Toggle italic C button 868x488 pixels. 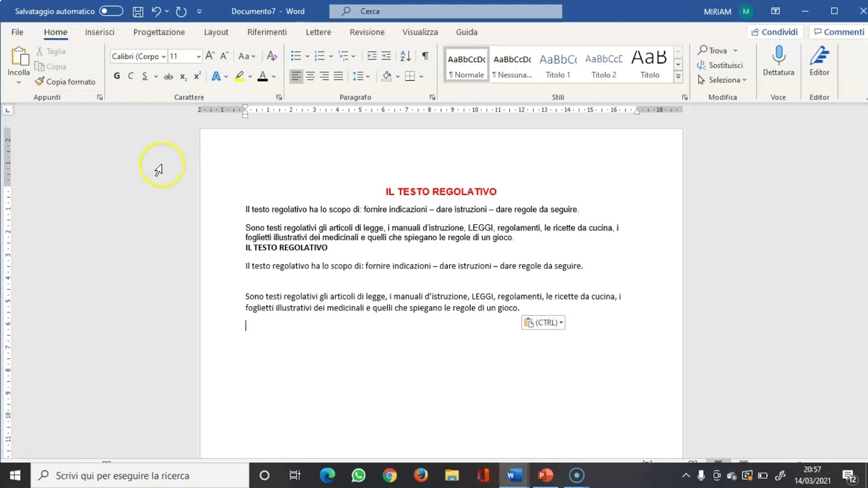[130, 76]
